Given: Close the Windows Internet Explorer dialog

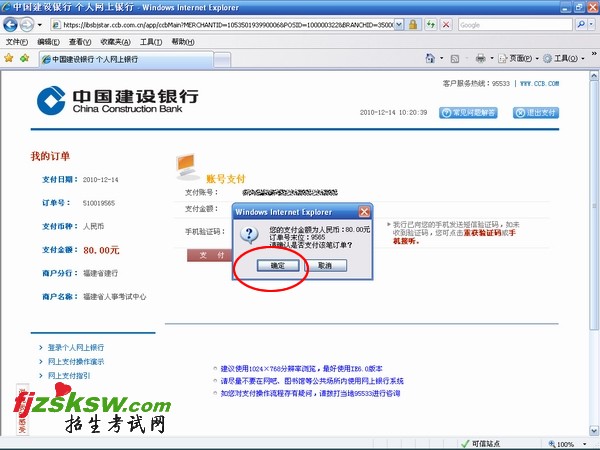Looking at the screenshot, I should tap(364, 212).
